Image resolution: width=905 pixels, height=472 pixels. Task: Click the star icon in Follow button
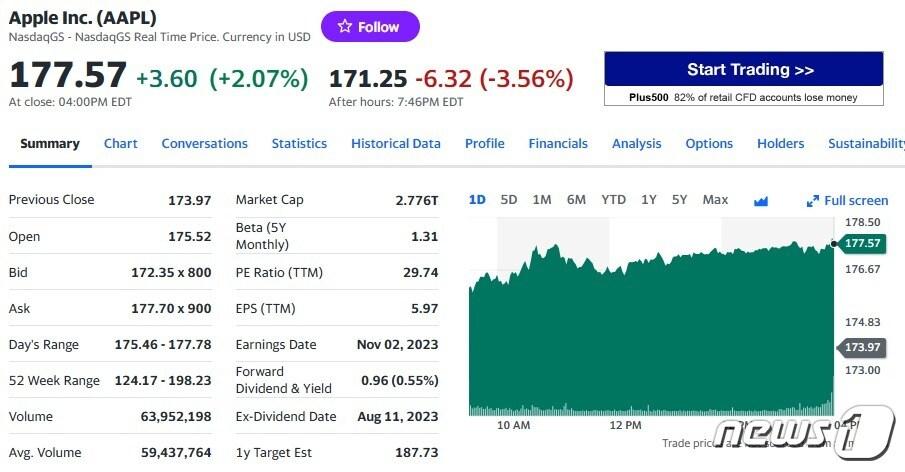(x=344, y=27)
